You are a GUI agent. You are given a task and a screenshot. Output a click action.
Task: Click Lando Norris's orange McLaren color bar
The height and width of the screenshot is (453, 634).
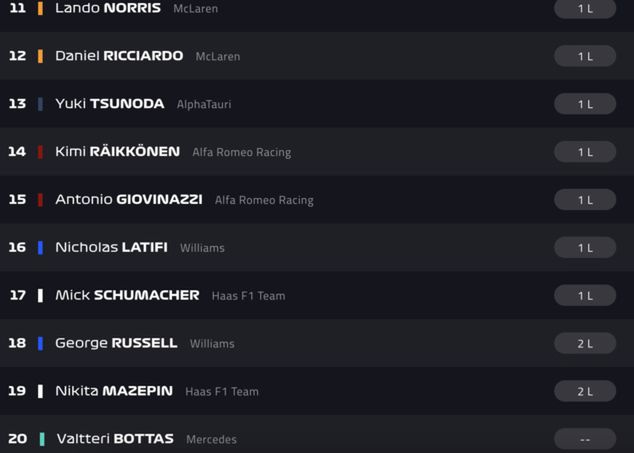click(x=40, y=8)
